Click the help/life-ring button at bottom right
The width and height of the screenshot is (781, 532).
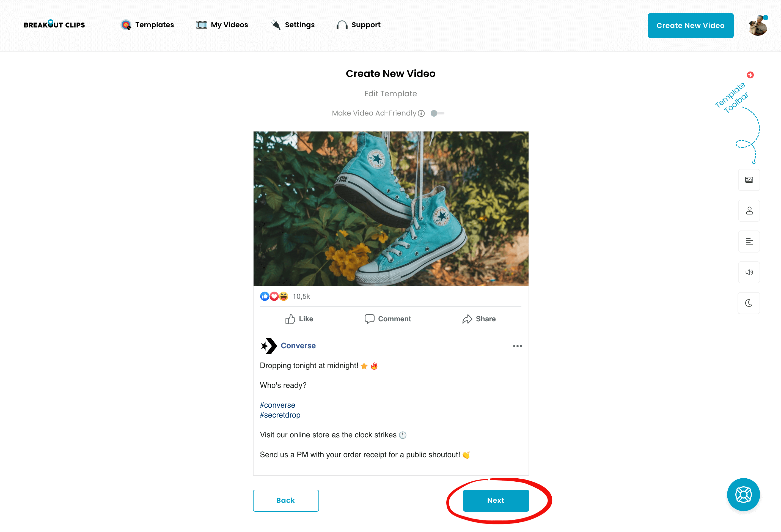(743, 494)
